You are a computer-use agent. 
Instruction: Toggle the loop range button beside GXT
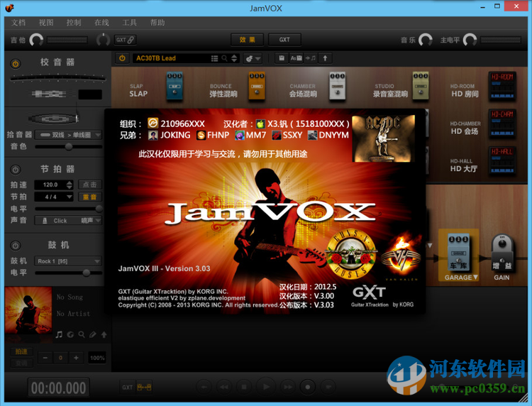pos(144,388)
